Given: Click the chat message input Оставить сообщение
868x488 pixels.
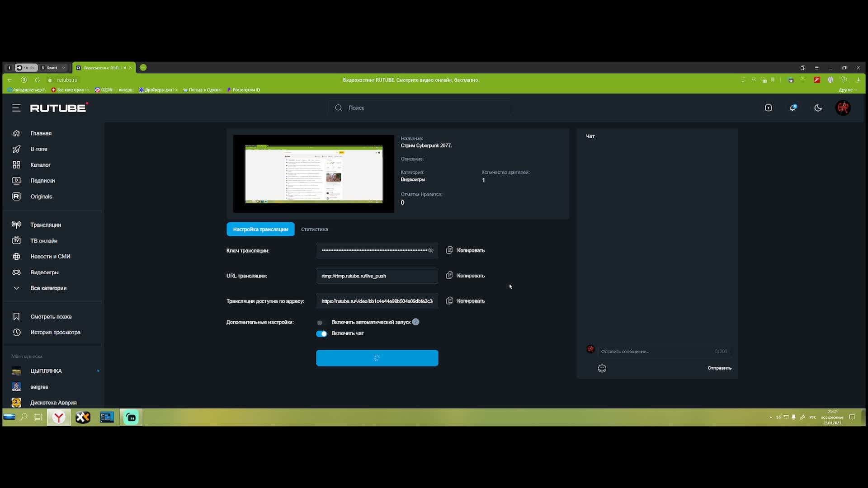Looking at the screenshot, I should 664,351.
